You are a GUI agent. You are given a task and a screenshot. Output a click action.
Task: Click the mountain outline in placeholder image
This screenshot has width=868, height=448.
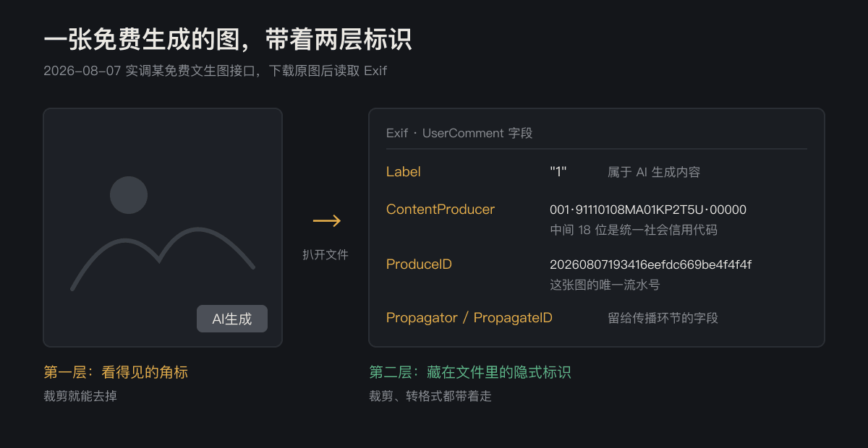point(163,259)
